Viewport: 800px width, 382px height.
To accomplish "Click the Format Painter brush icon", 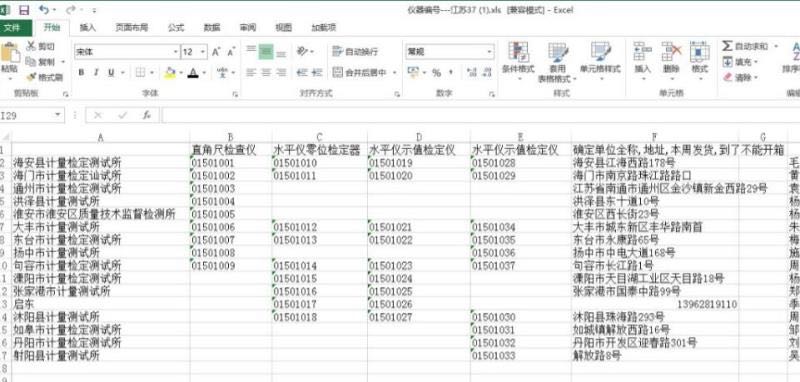I will 31,77.
